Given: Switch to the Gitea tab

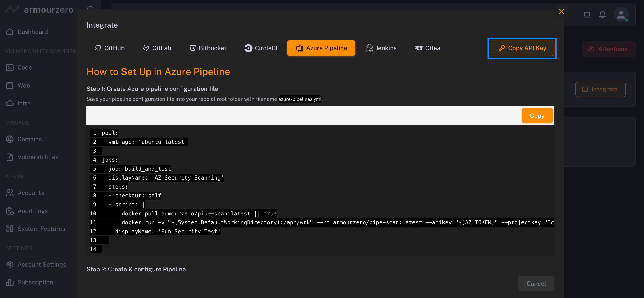Looking at the screenshot, I should click(427, 48).
